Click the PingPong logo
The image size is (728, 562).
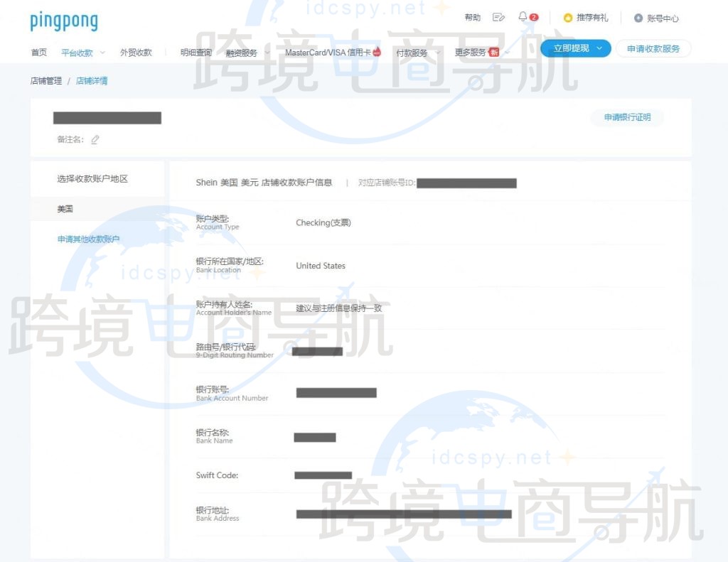tap(63, 21)
